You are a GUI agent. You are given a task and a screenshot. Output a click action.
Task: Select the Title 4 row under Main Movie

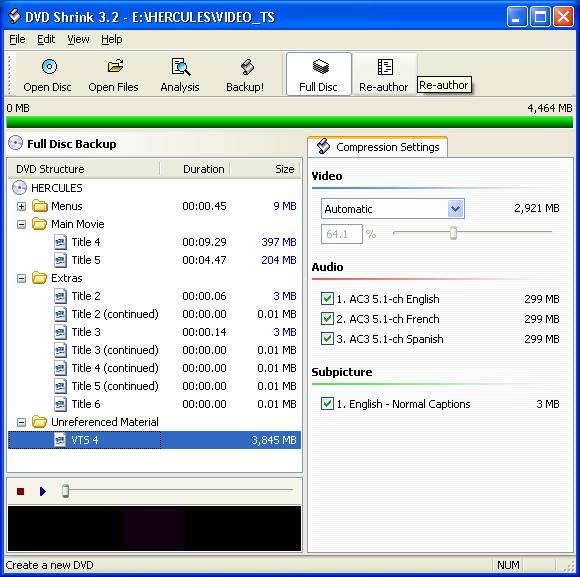click(154, 242)
